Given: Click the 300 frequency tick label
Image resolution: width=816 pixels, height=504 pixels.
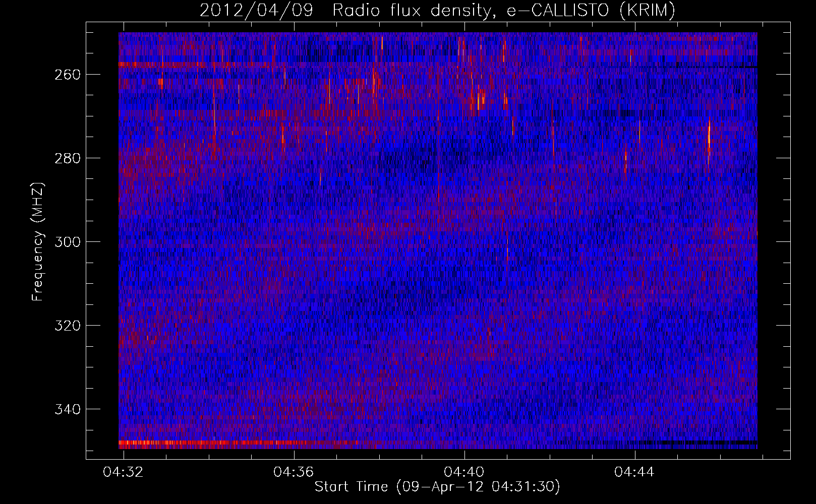Looking at the screenshot, I should (x=67, y=242).
